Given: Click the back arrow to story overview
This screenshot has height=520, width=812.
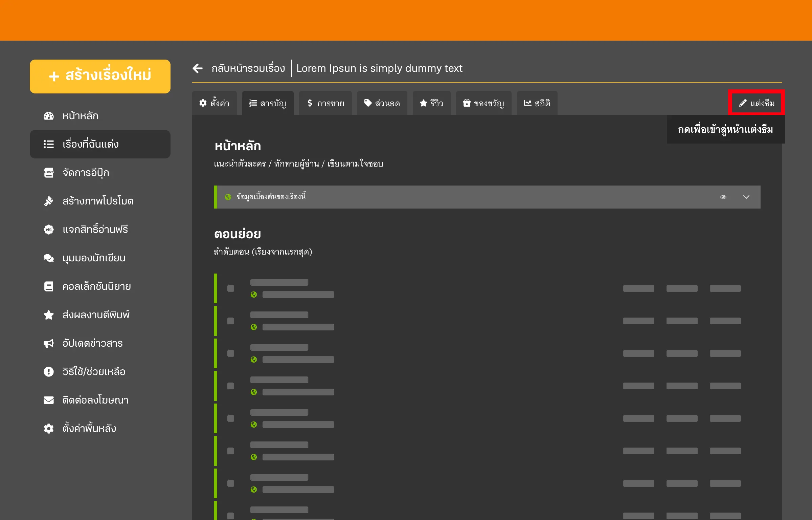Looking at the screenshot, I should click(198, 68).
